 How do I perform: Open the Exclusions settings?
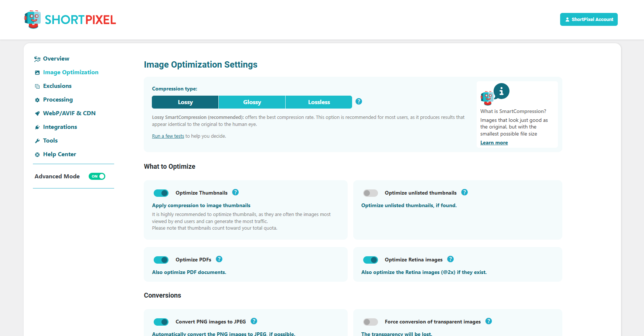pyautogui.click(x=57, y=86)
